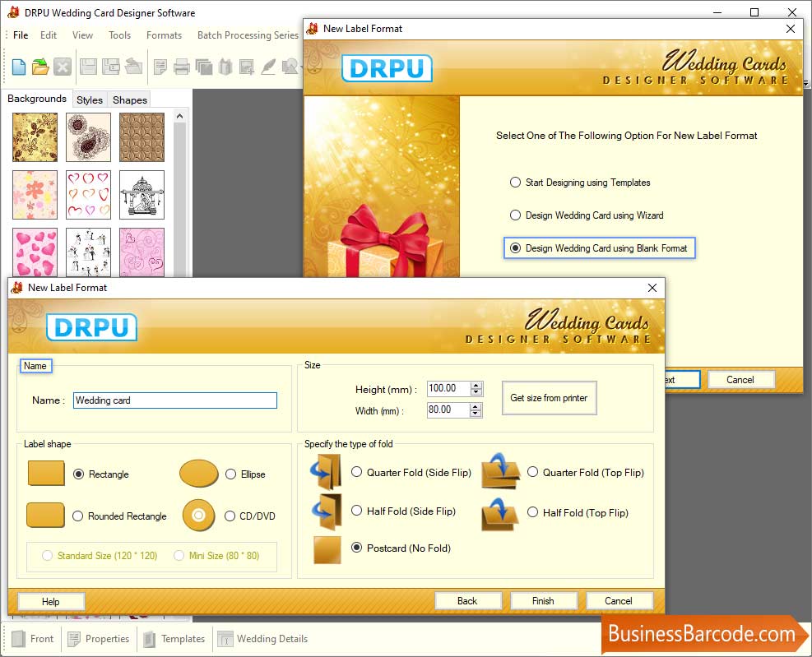
Task: Click the Finish button
Action: [543, 601]
